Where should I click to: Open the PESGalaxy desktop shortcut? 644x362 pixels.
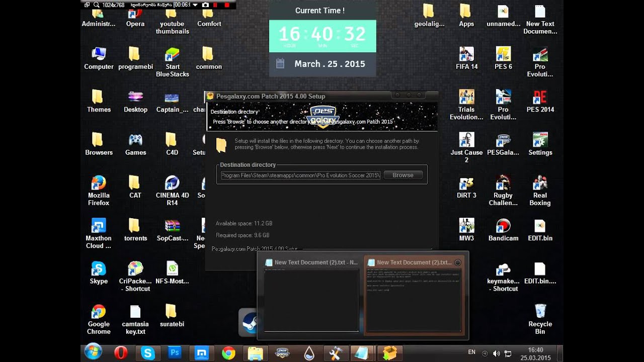pyautogui.click(x=503, y=144)
